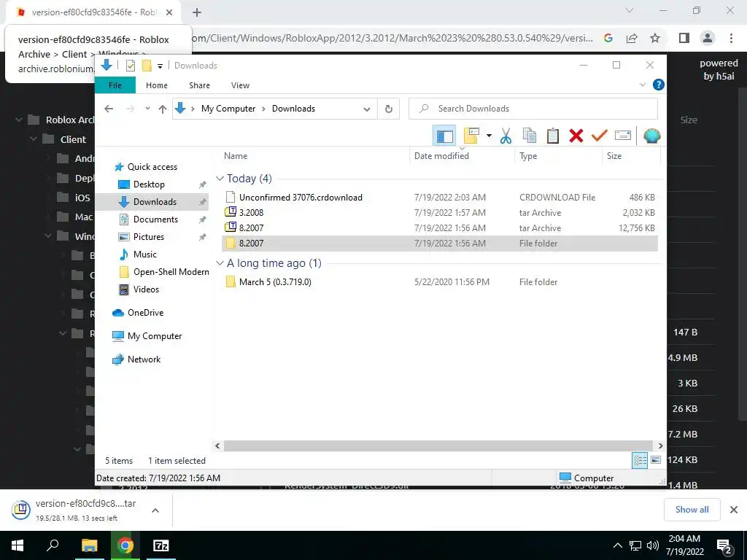Open Videos in navigation pane
Image resolution: width=747 pixels, height=560 pixels.
(x=146, y=289)
